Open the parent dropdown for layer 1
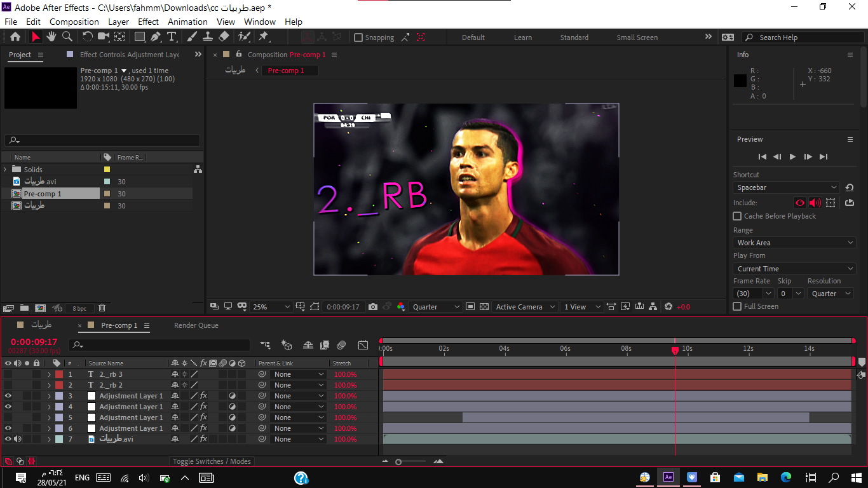Screen dimensions: 868x488 [299, 374]
